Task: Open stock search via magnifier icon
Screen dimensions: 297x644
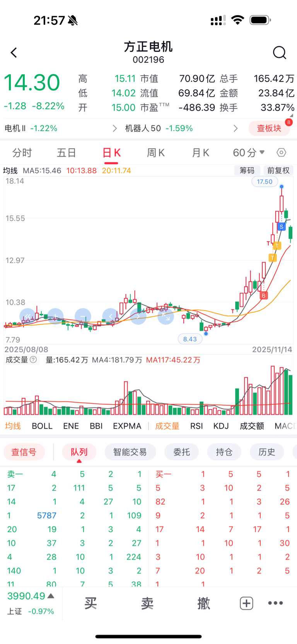Action: (x=279, y=53)
